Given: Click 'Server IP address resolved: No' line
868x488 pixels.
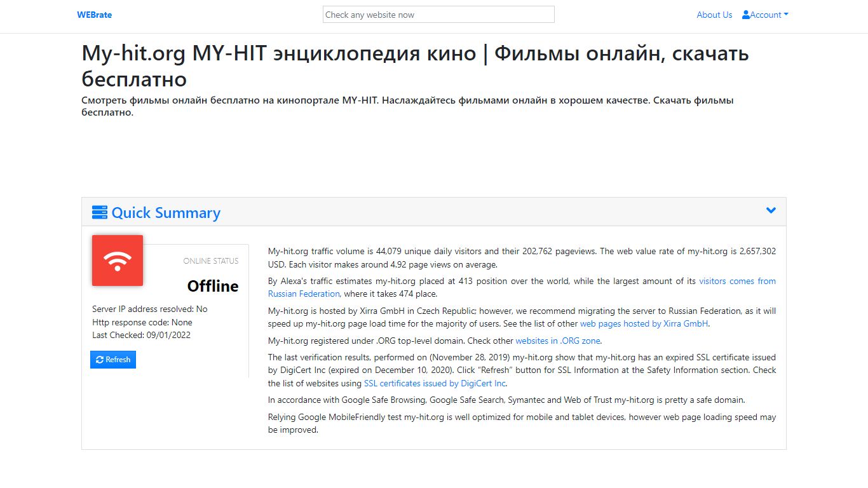Looking at the screenshot, I should (150, 309).
